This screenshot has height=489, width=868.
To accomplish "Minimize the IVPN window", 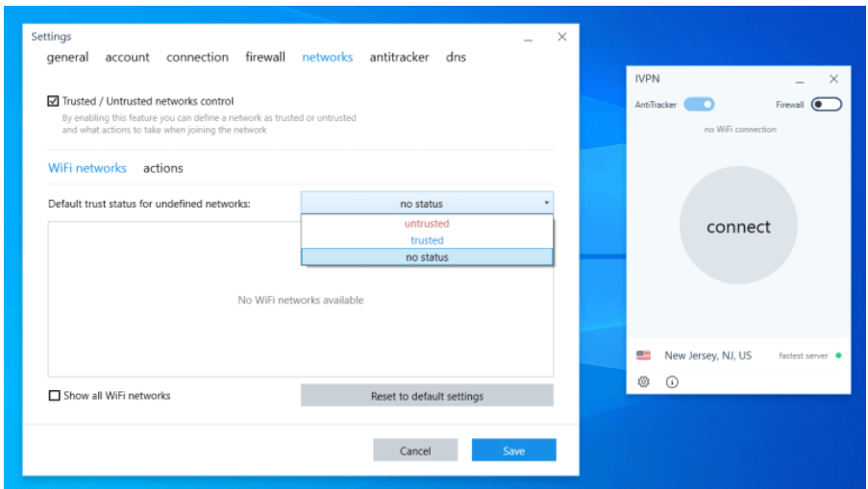I will (x=800, y=80).
